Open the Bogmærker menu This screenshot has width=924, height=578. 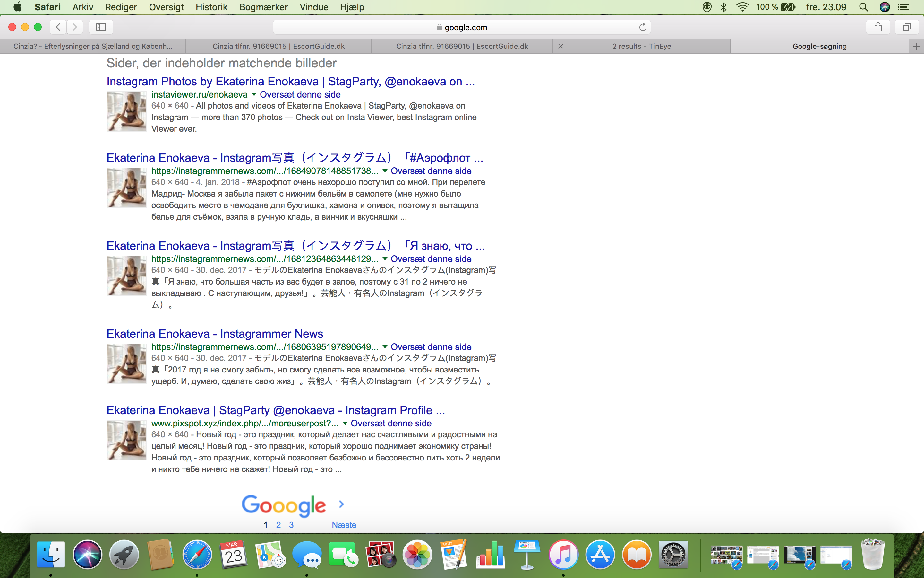263,7
